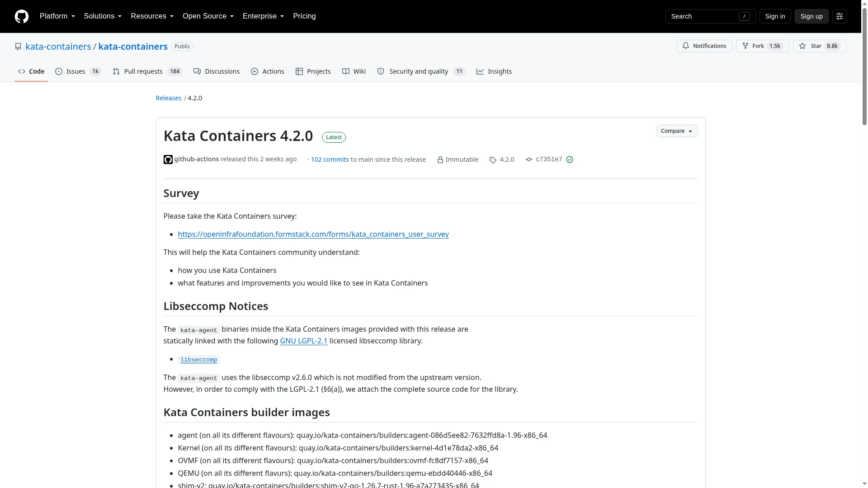868x488 pixels.
Task: Click the Public visibility label
Action: point(182,47)
